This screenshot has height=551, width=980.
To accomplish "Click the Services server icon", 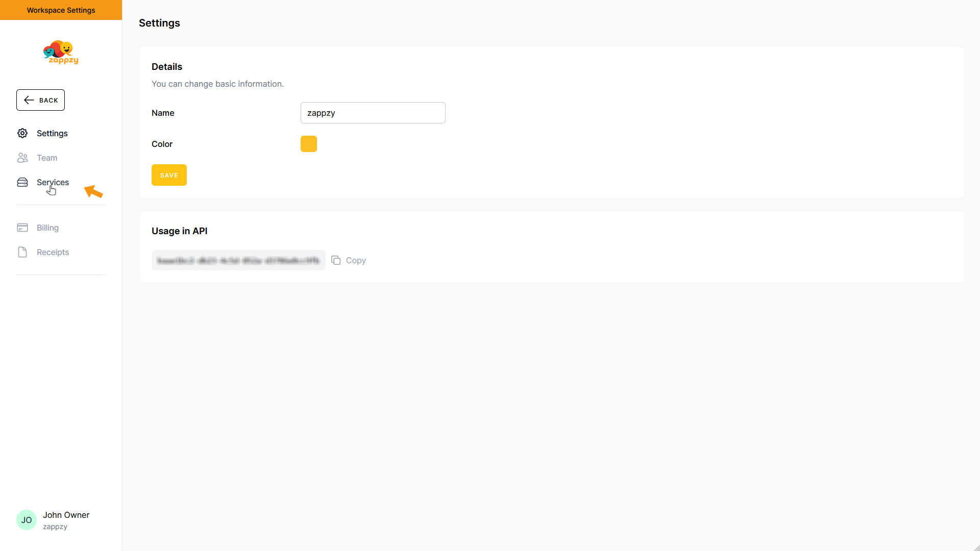I will (x=22, y=182).
